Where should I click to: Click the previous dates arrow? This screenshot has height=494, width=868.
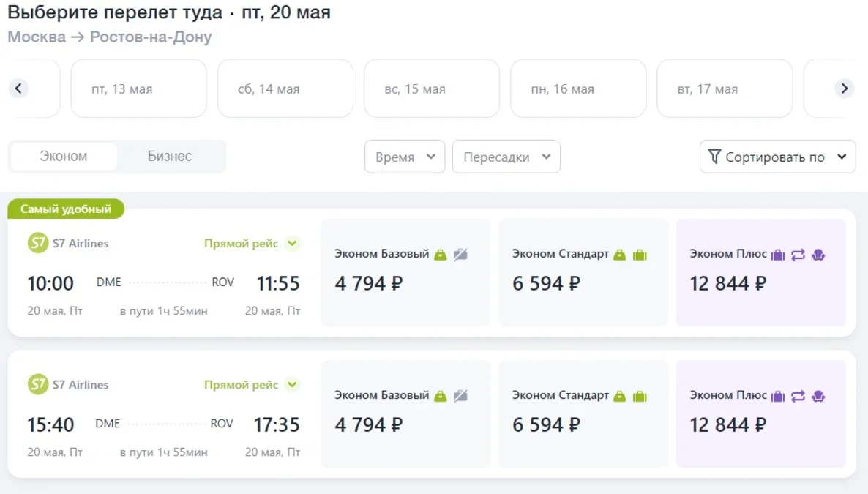(19, 89)
